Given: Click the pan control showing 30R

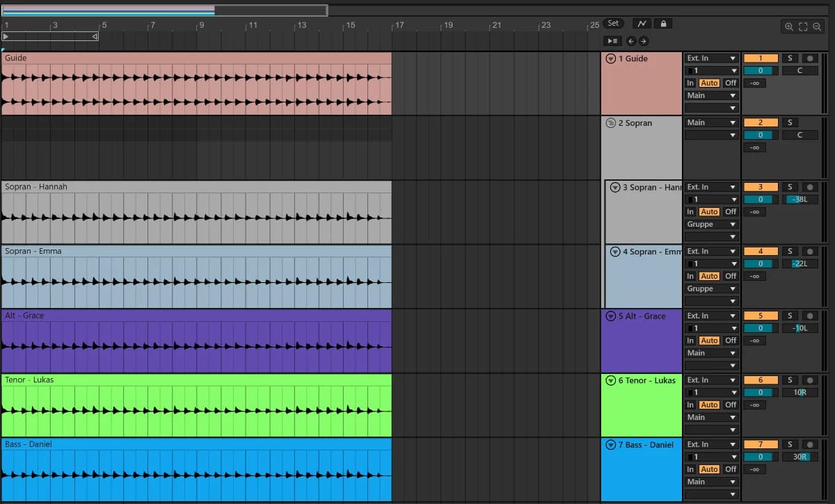Looking at the screenshot, I should 800,457.
